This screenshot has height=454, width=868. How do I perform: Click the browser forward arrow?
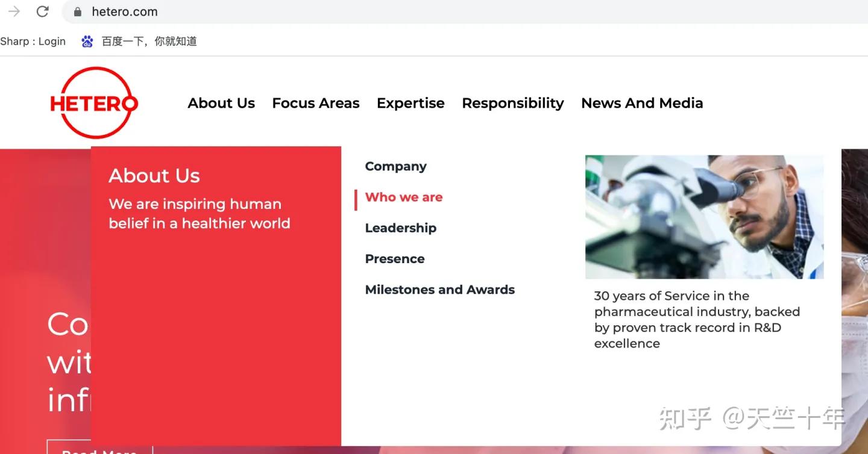[x=14, y=11]
